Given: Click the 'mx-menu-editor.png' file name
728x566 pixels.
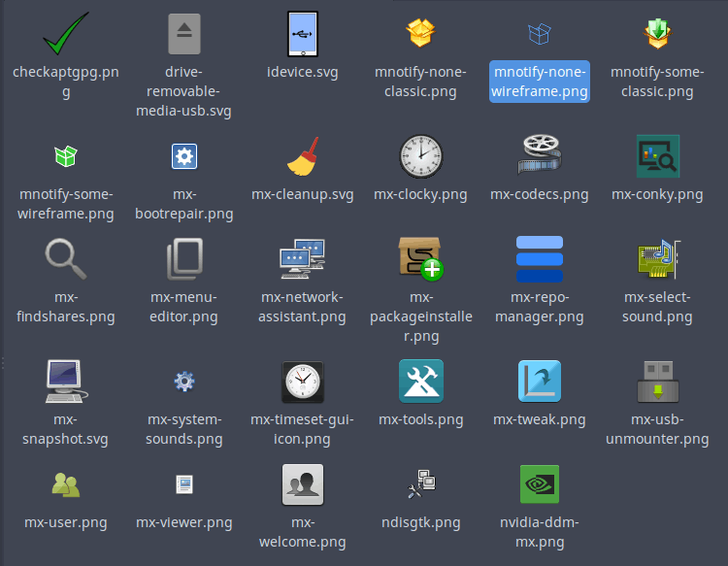Looking at the screenshot, I should (183, 307).
